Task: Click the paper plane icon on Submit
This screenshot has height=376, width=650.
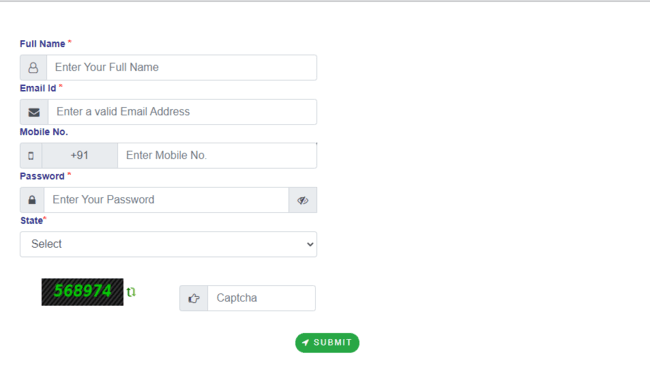Action: [x=306, y=343]
